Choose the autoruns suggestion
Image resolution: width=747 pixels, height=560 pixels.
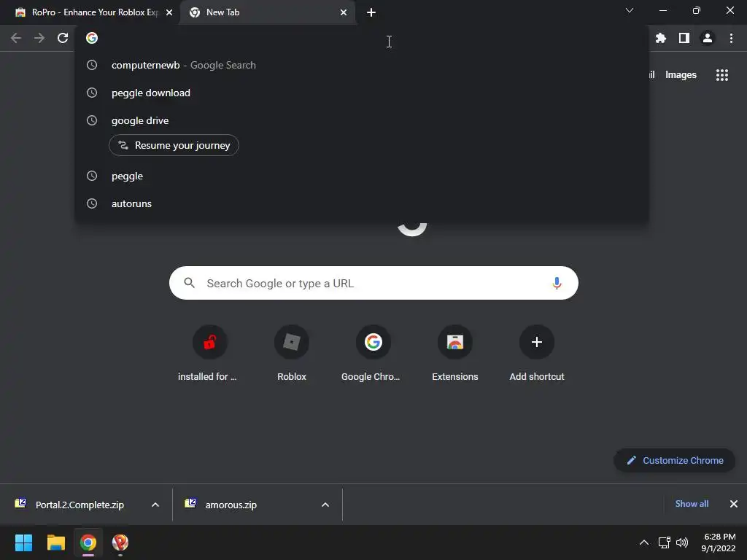362,203
